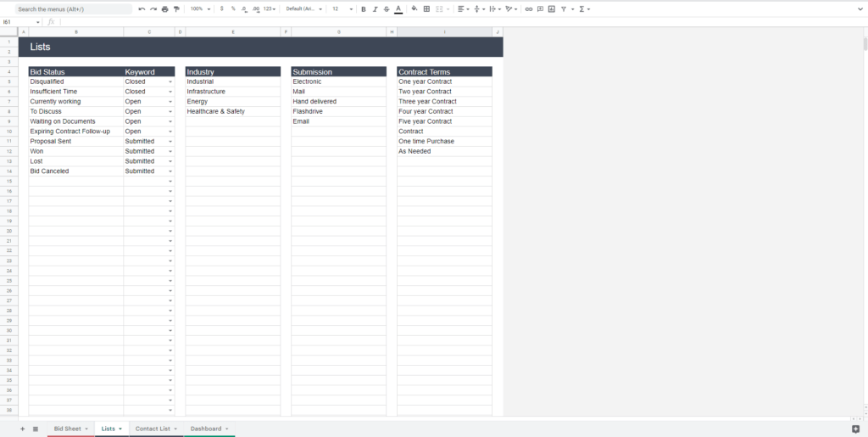
Task: Select the Submission header cell
Action: (x=339, y=72)
